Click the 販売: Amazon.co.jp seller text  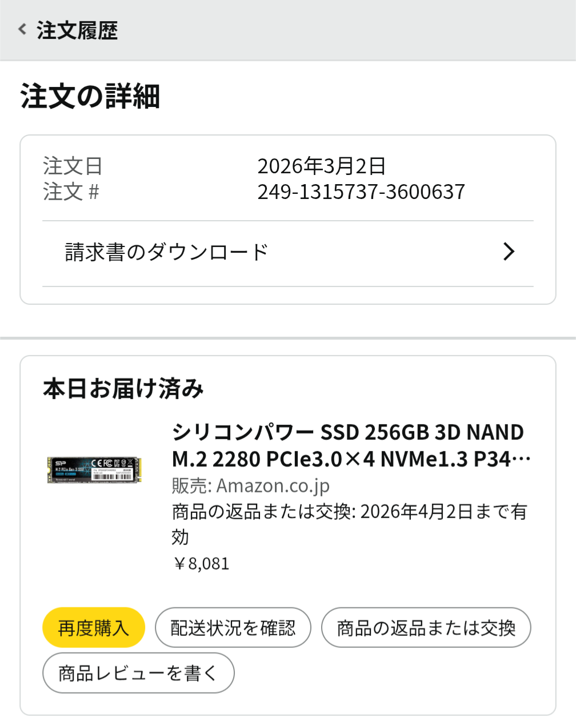[x=250, y=486]
